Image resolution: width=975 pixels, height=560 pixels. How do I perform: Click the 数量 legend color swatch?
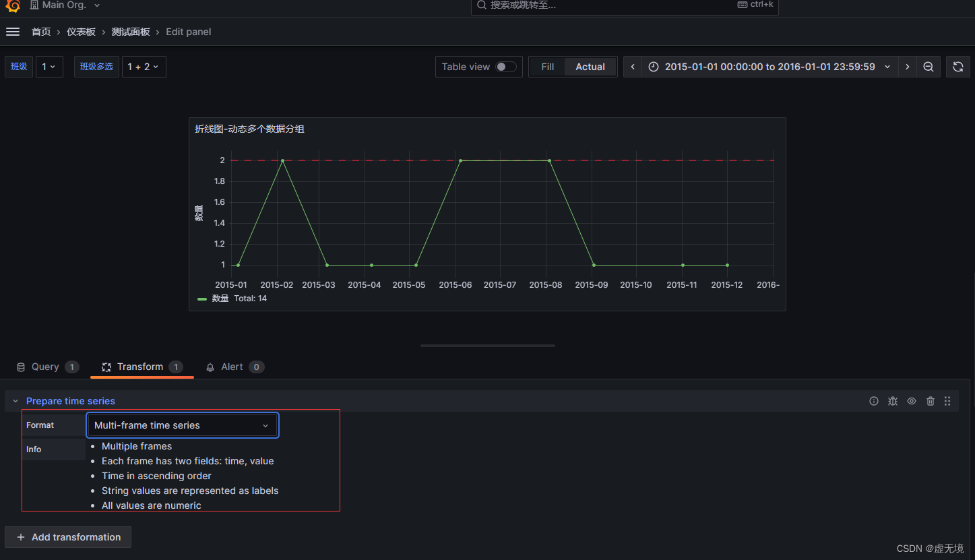[x=202, y=299]
